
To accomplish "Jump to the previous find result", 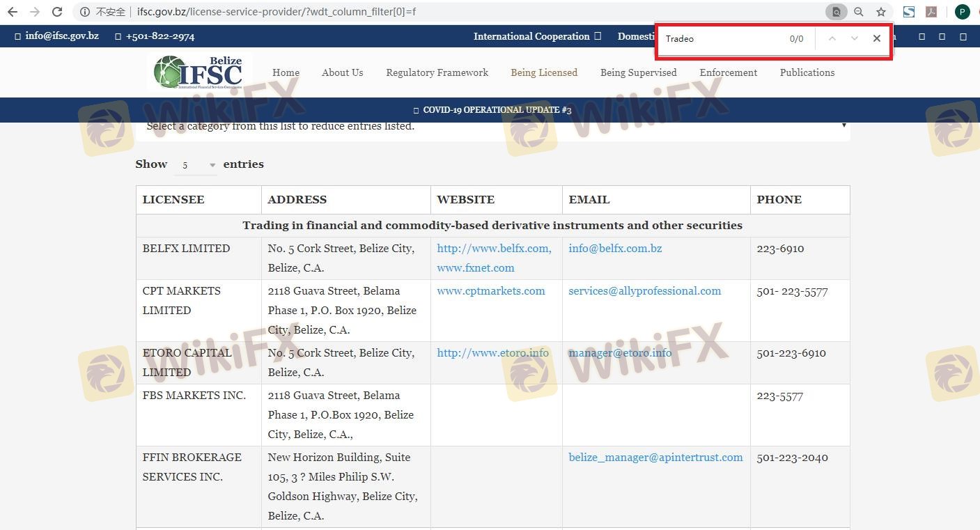I will [x=832, y=39].
